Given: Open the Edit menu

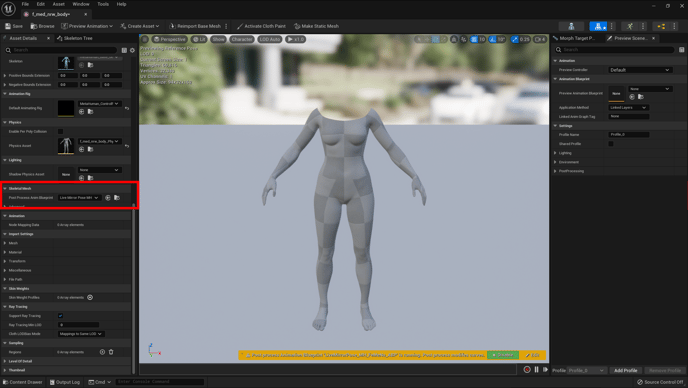Looking at the screenshot, I should coord(41,4).
